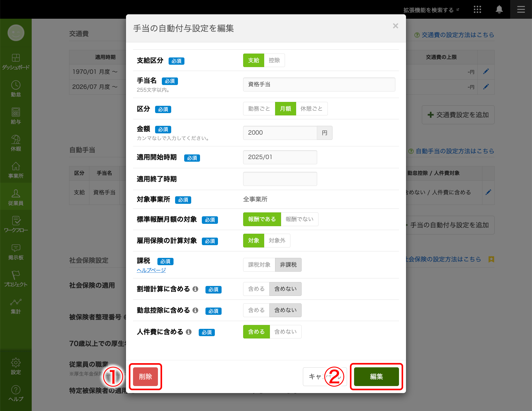Select 課税対象 for 課税
The height and width of the screenshot is (411, 532).
click(259, 265)
